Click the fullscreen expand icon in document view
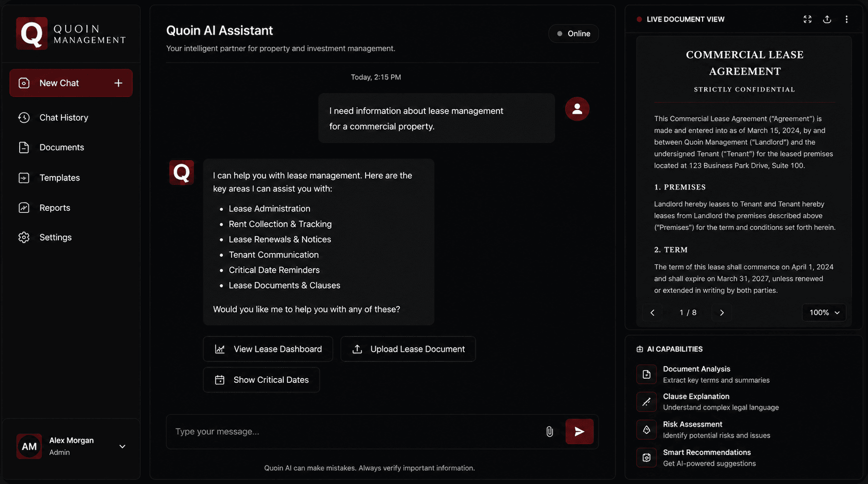The image size is (868, 484). pos(808,19)
